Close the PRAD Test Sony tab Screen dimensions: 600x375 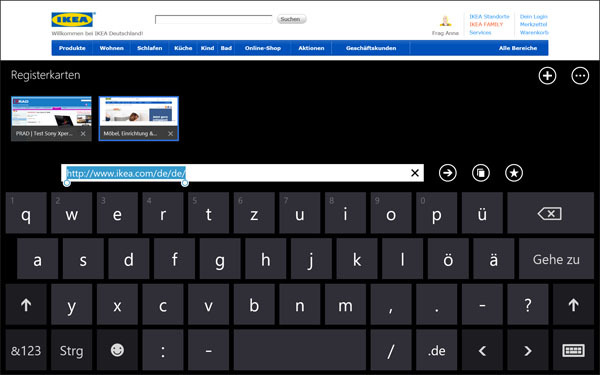coord(83,134)
